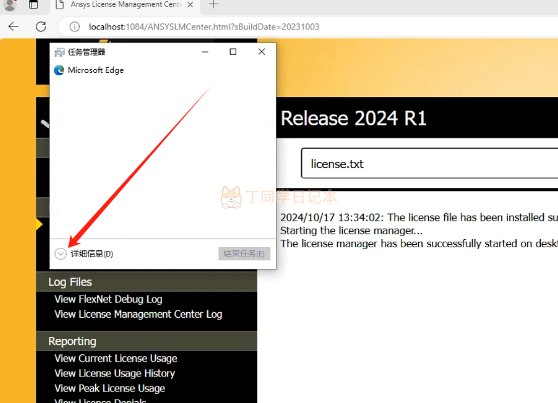Click the site info icon in address bar

coord(74,27)
